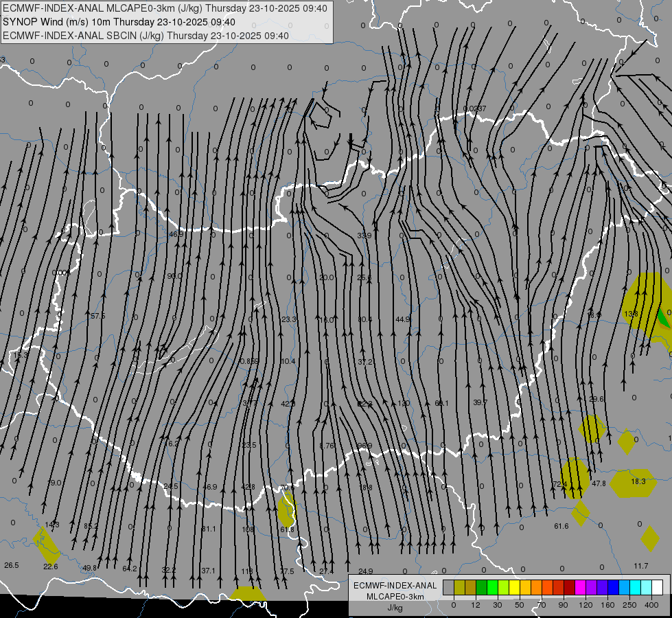Click the map value 64.2
This screenshot has width=672, height=618.
point(130,569)
